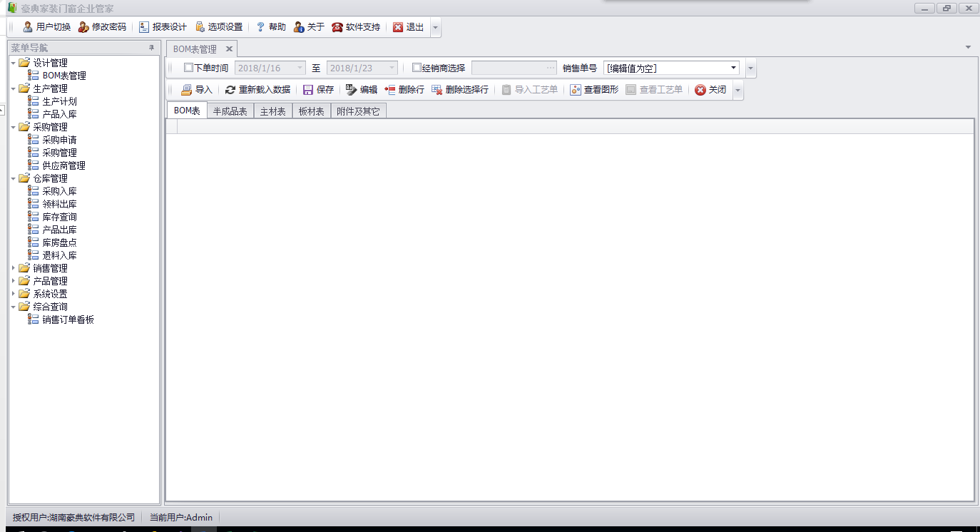Select 销售订单看板 in navigation tree
This screenshot has height=532, width=980.
pyautogui.click(x=68, y=319)
